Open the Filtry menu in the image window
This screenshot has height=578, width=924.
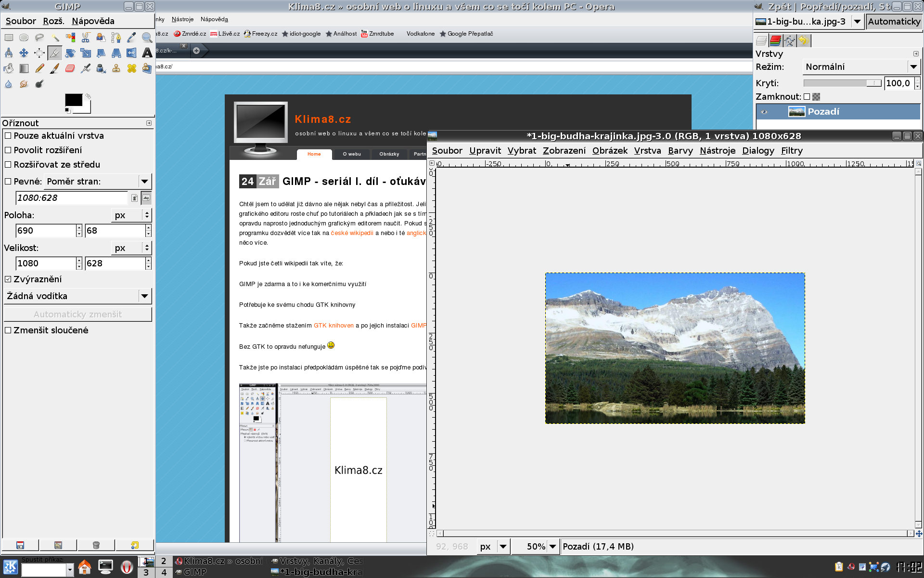(792, 151)
